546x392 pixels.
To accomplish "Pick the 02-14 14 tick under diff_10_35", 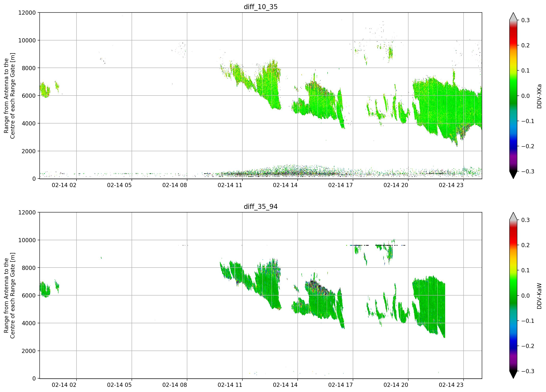I will pyautogui.click(x=285, y=185).
